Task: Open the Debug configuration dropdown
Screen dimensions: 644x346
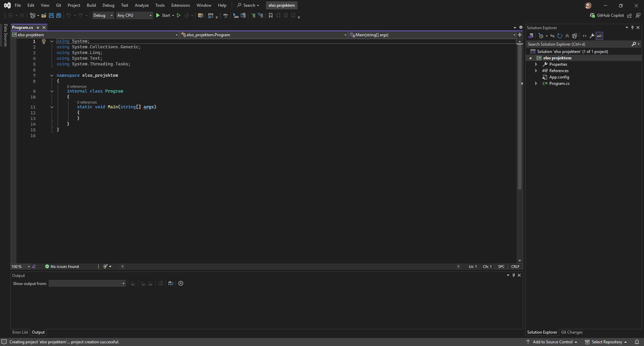Action: click(103, 15)
